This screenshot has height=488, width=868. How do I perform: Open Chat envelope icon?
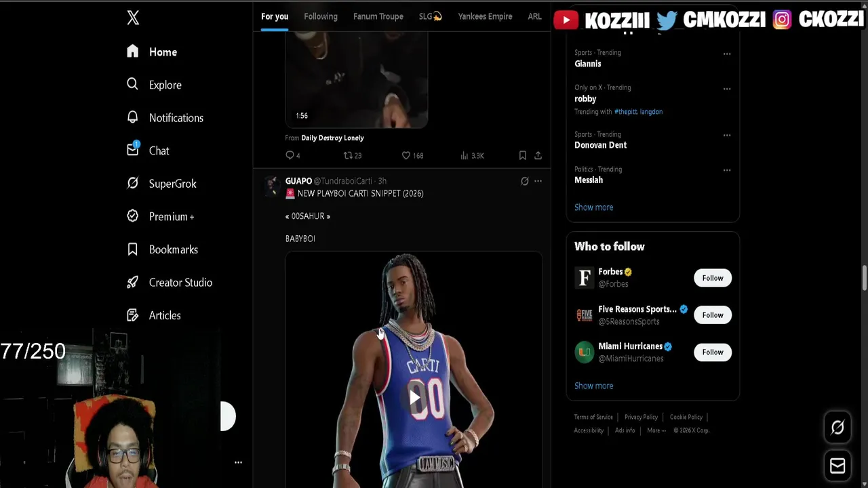pyautogui.click(x=132, y=150)
